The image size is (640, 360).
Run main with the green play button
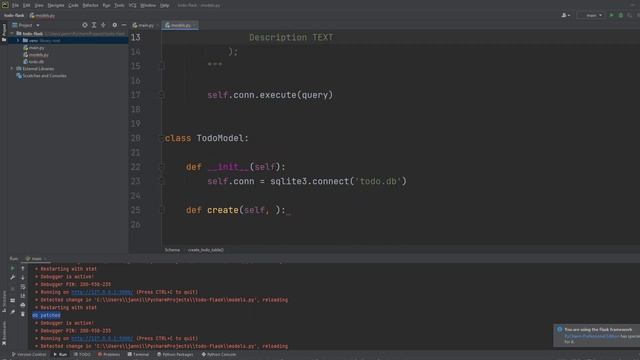611,15
